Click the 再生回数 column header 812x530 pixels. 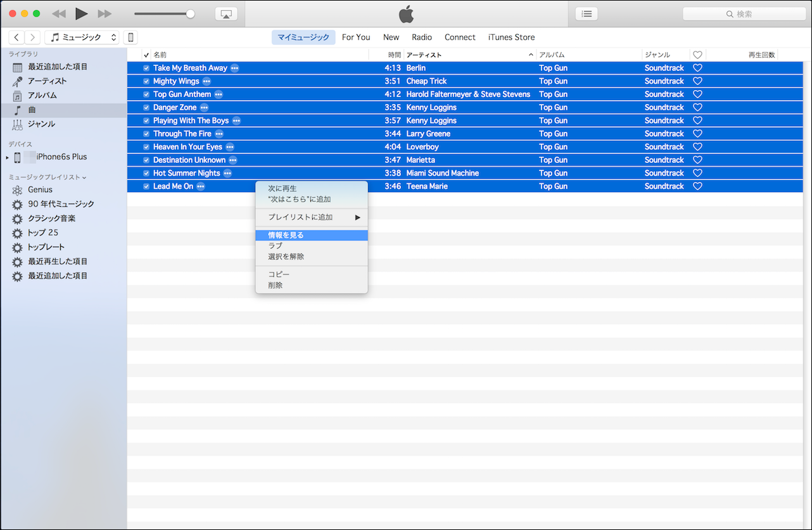[742, 55]
